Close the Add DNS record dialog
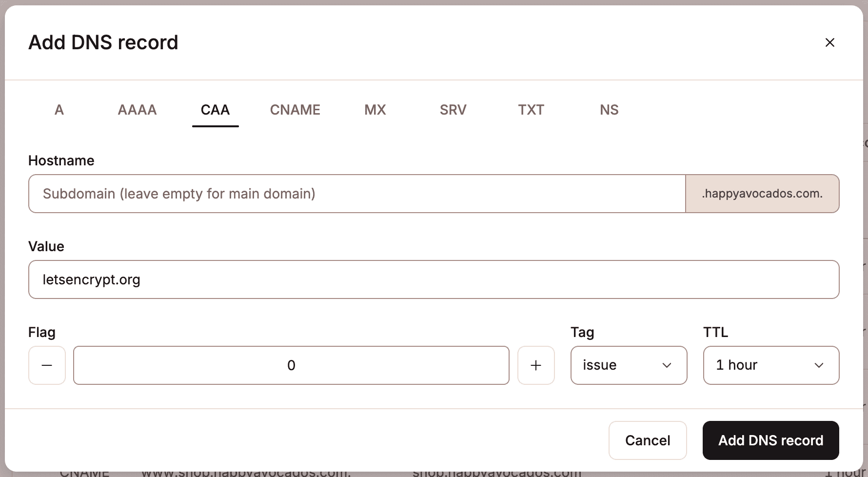 click(830, 42)
